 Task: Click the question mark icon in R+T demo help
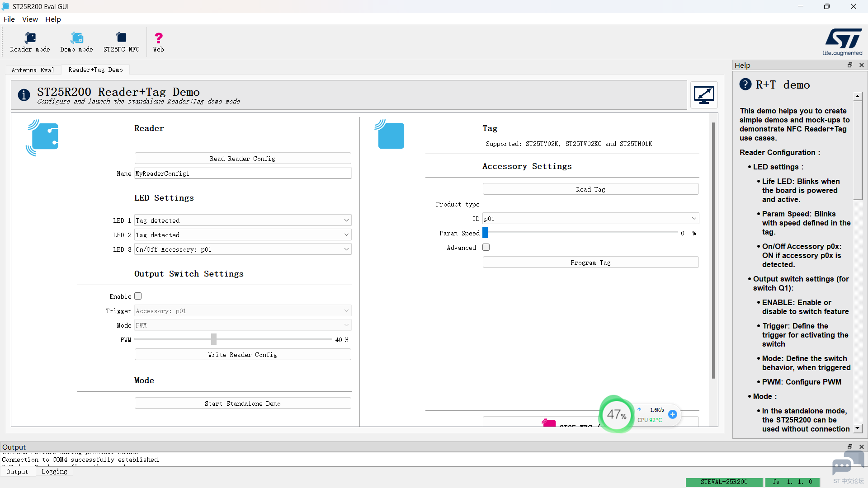pos(745,84)
